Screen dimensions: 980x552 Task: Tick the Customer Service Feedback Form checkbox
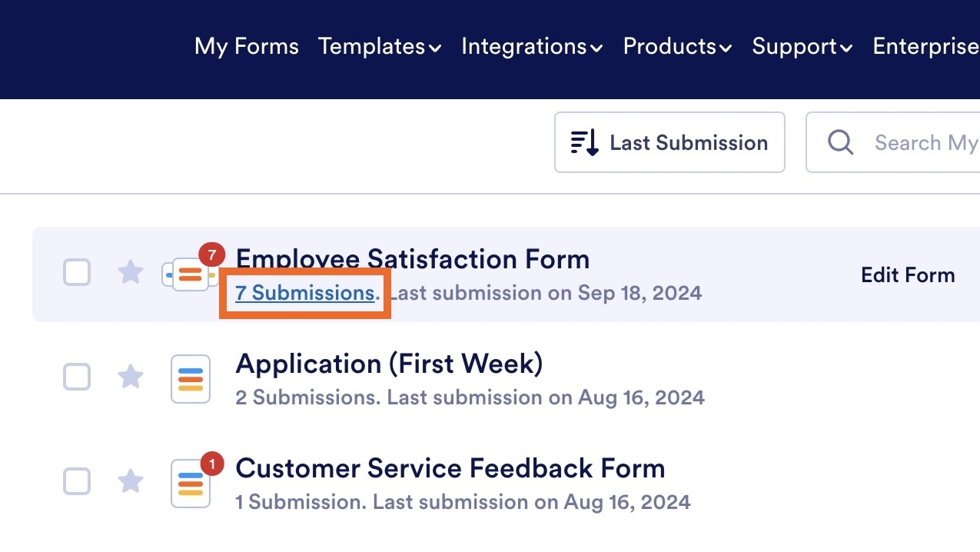tap(77, 481)
